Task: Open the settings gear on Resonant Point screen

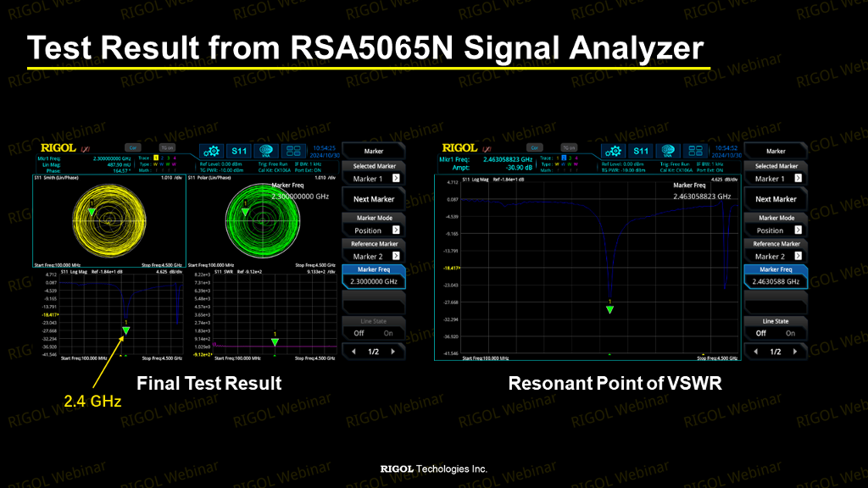Action: point(614,151)
